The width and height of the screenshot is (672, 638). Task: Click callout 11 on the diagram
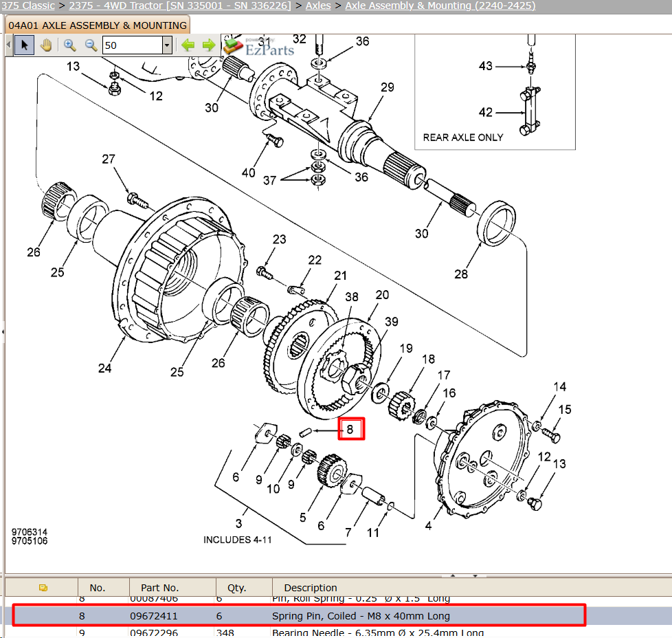(373, 533)
